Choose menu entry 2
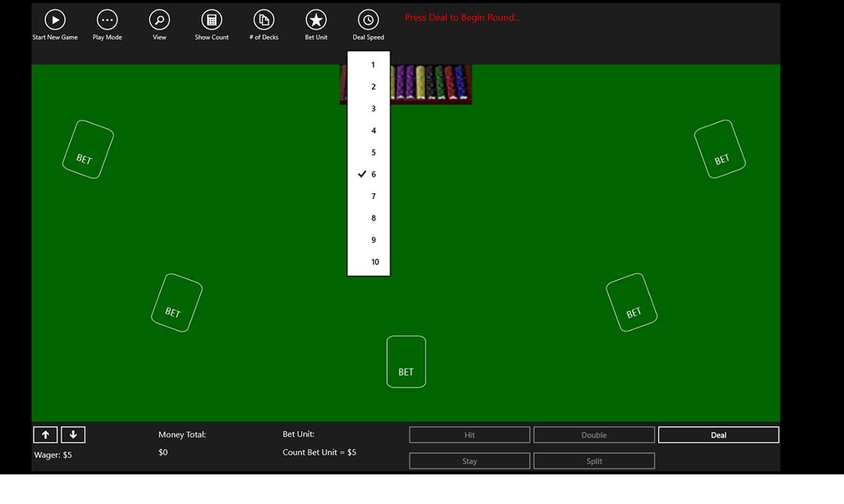The height and width of the screenshot is (504, 844). point(368,87)
